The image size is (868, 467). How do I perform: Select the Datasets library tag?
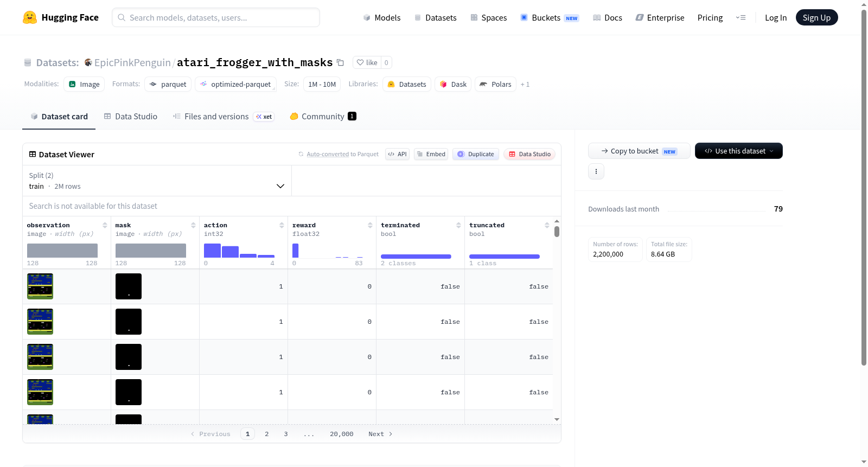pos(407,84)
